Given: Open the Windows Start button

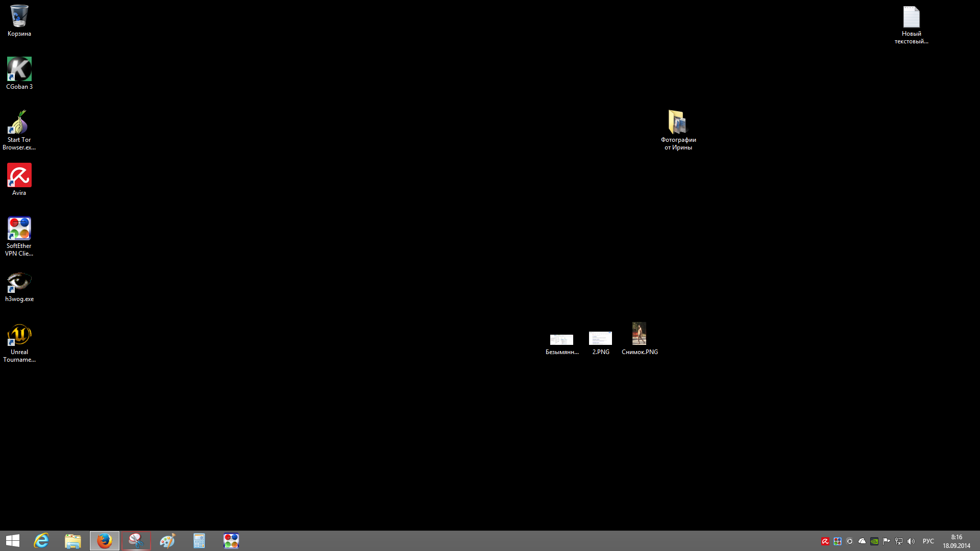Looking at the screenshot, I should [13, 541].
